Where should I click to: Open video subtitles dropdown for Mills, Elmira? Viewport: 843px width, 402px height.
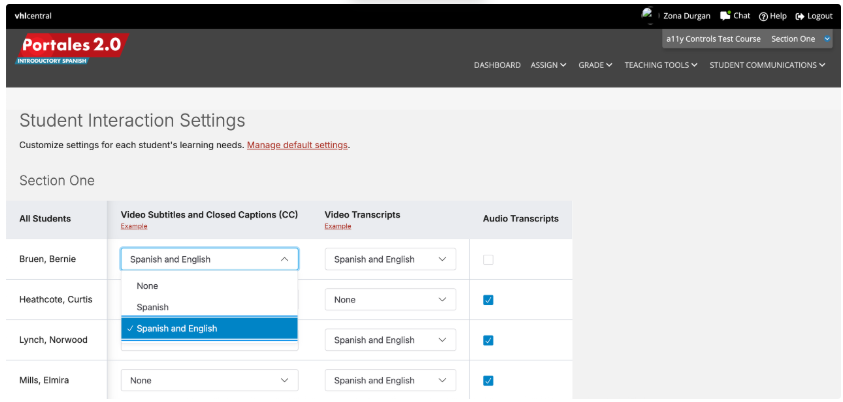point(210,380)
